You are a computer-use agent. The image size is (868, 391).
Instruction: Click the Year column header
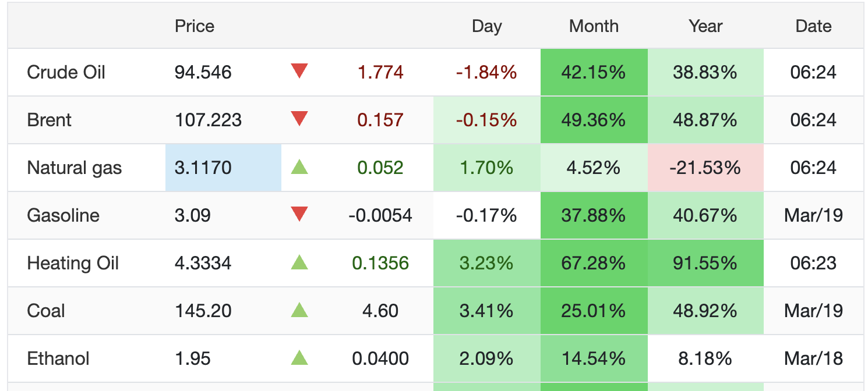(x=705, y=26)
